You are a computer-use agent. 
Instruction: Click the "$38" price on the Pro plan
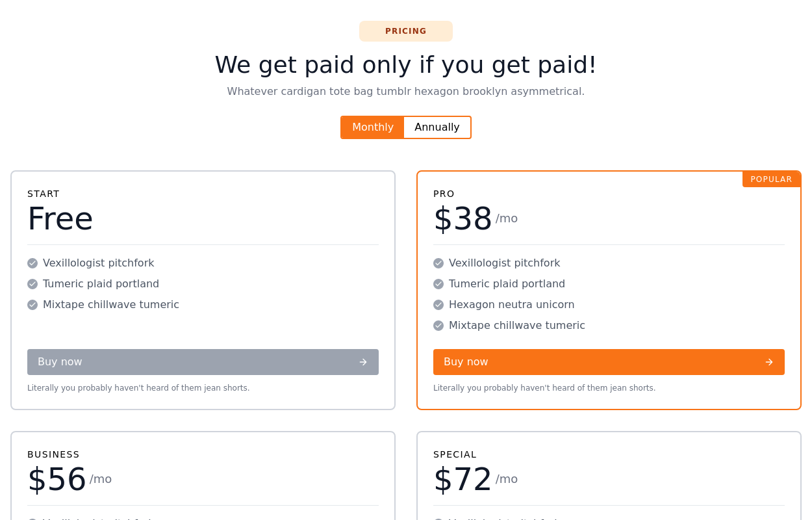pyautogui.click(x=463, y=219)
